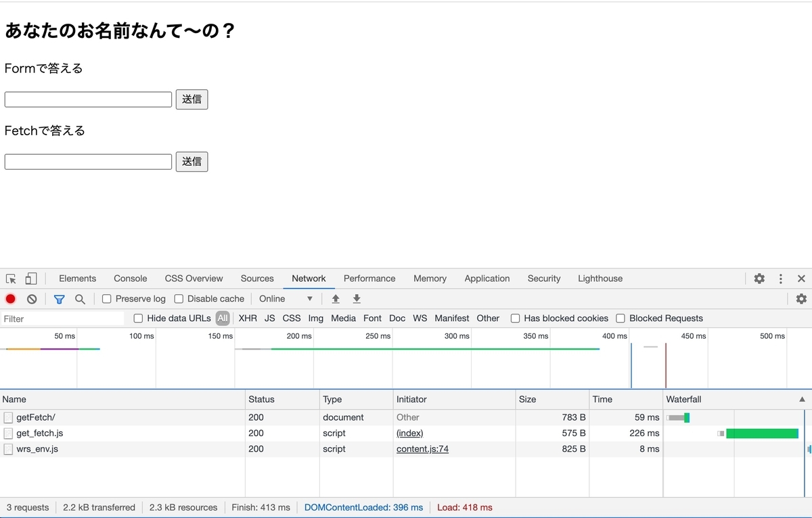Open the Memory tab
The image size is (812, 518).
(430, 279)
